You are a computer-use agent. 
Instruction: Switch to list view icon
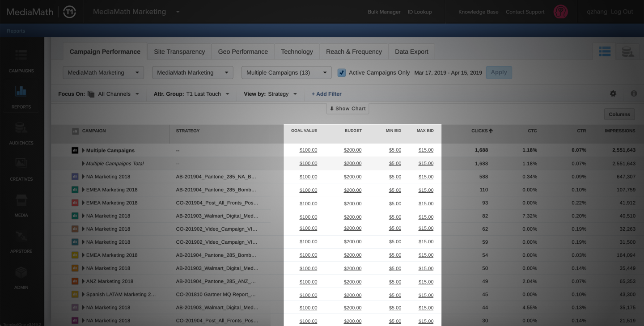pyautogui.click(x=605, y=52)
